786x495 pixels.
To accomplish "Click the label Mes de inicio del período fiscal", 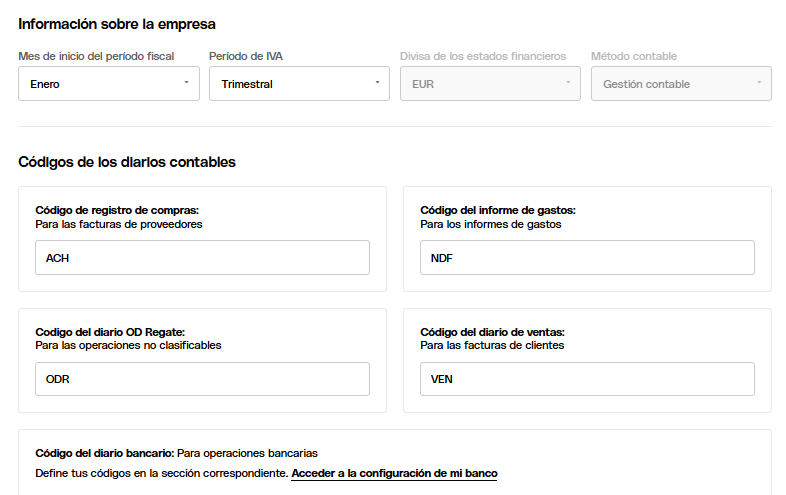I will tap(96, 56).
